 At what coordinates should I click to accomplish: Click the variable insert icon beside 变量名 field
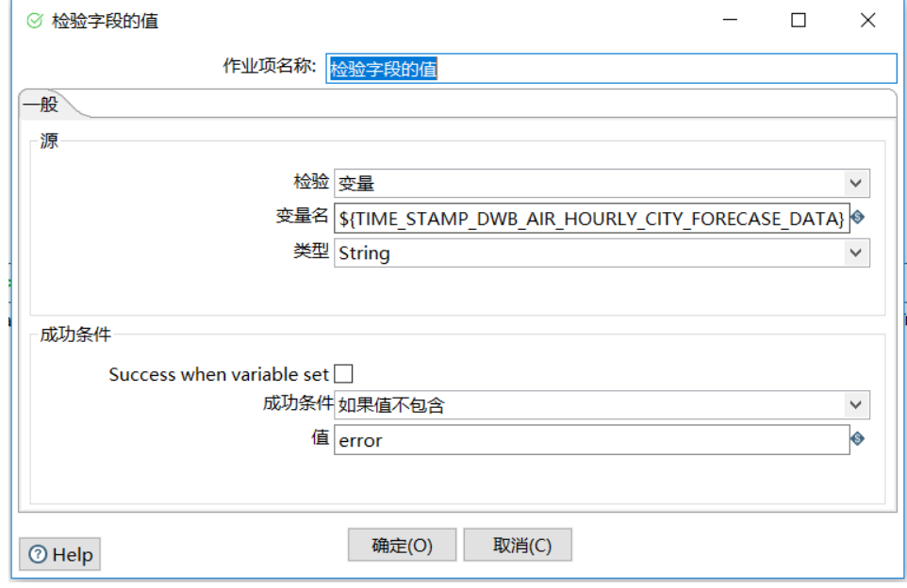coord(858,218)
